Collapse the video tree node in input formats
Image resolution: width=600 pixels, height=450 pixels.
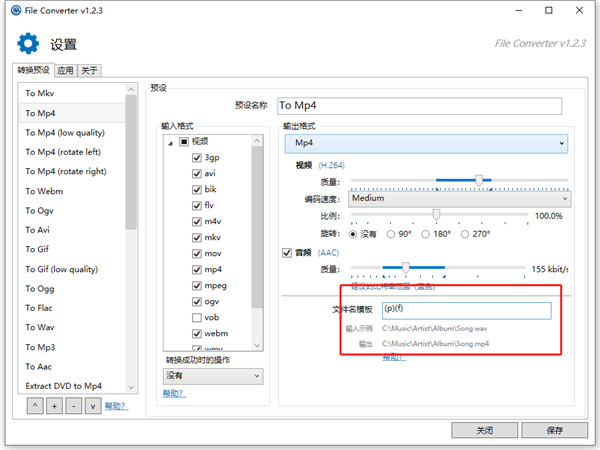click(x=171, y=143)
